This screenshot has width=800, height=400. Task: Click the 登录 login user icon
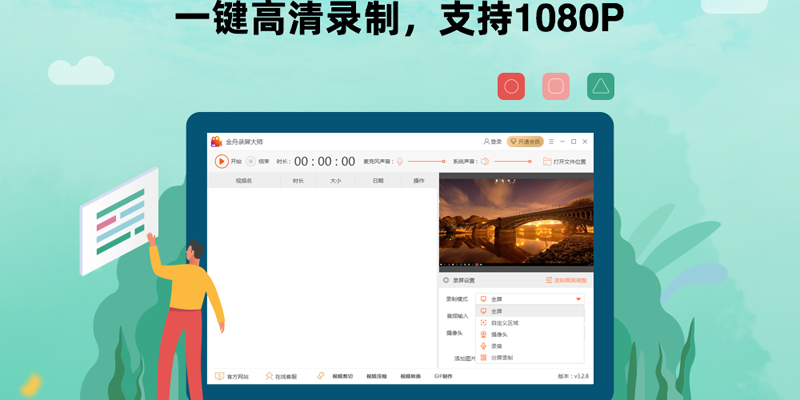pos(487,142)
